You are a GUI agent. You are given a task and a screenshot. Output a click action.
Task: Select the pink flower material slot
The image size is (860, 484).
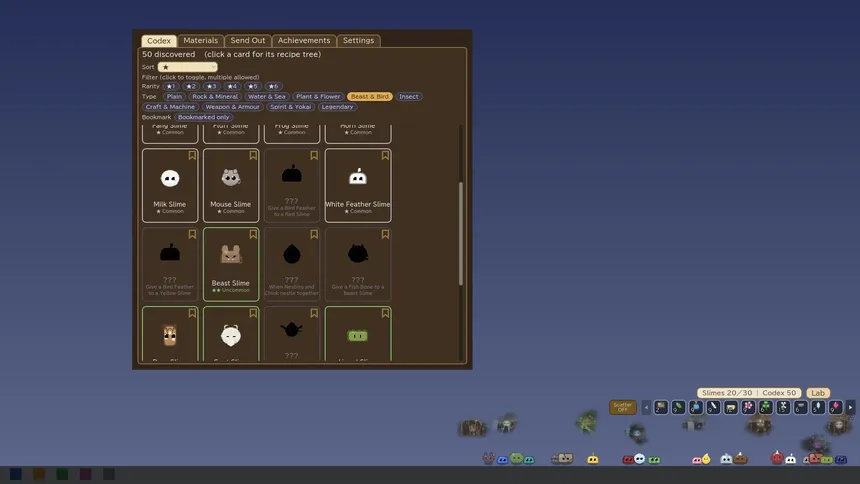point(748,407)
